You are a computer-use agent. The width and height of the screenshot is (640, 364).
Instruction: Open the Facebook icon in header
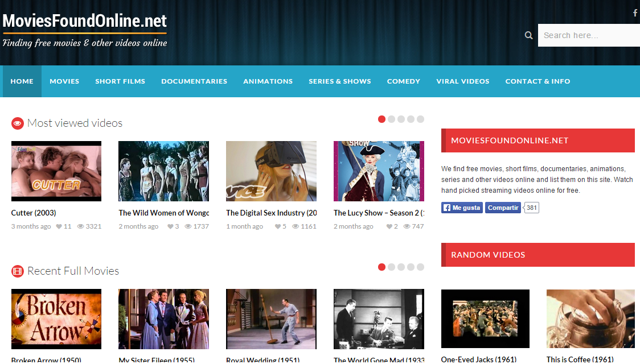click(x=635, y=13)
